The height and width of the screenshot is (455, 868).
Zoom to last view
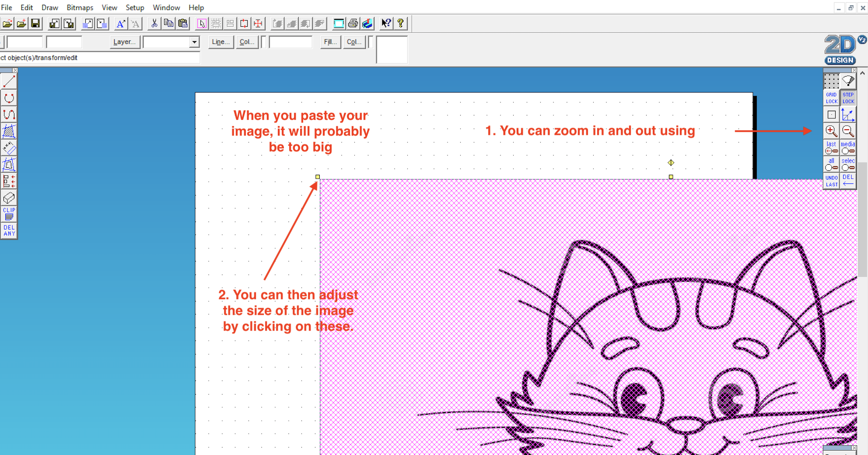pyautogui.click(x=831, y=148)
